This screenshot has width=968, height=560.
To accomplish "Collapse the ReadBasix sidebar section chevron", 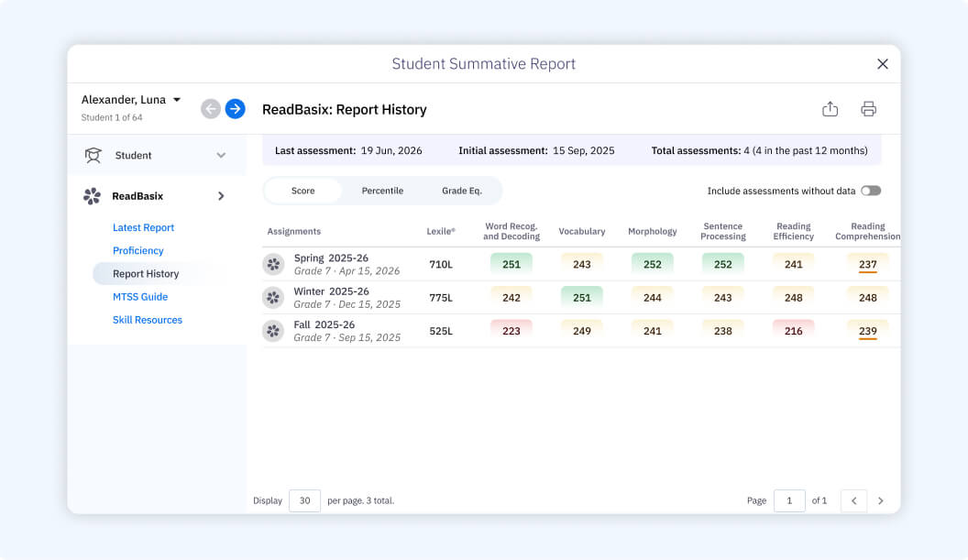I will click(221, 196).
